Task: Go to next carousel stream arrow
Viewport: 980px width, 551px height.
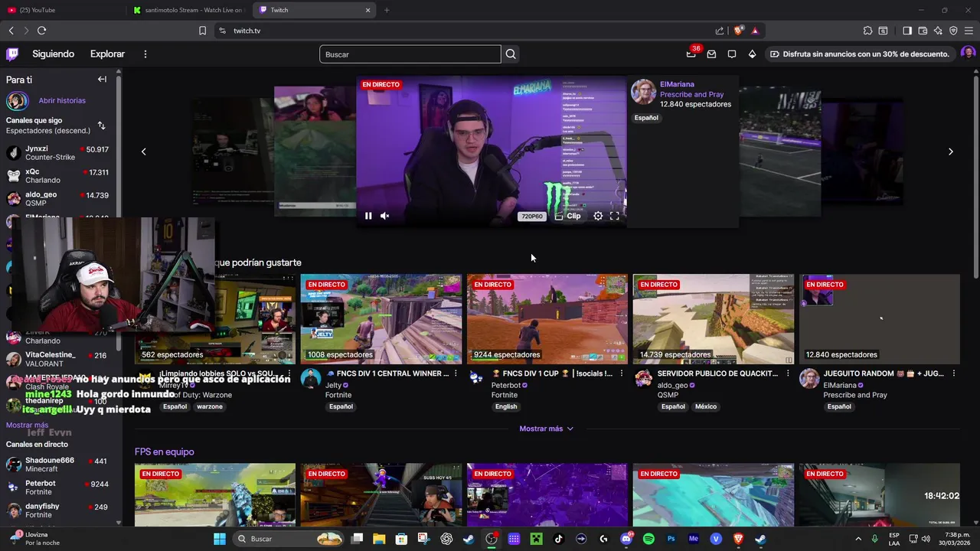Action: click(951, 152)
